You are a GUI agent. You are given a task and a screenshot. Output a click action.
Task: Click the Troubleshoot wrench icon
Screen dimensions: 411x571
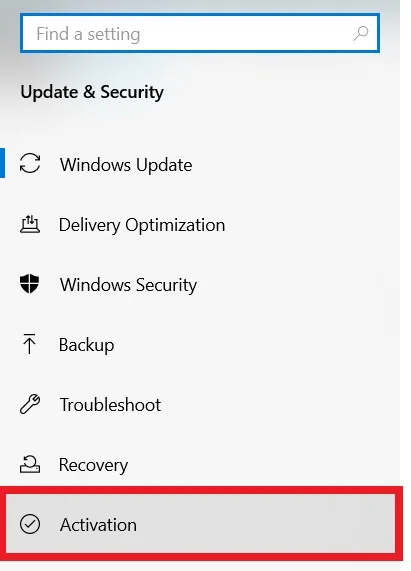[x=30, y=404]
